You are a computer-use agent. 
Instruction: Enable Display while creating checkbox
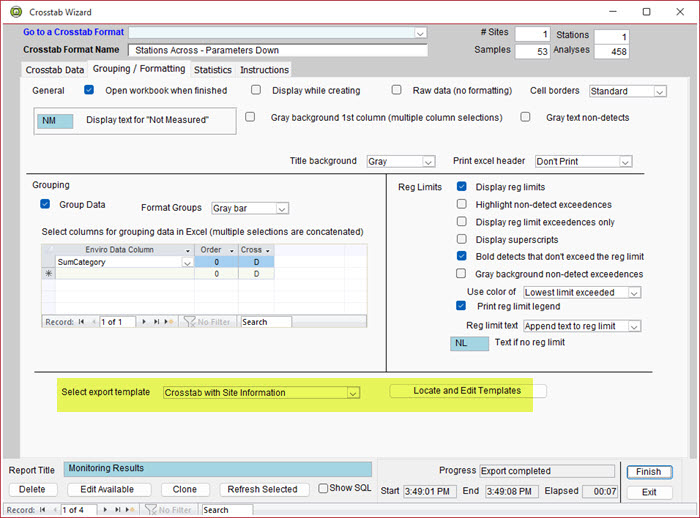click(256, 90)
